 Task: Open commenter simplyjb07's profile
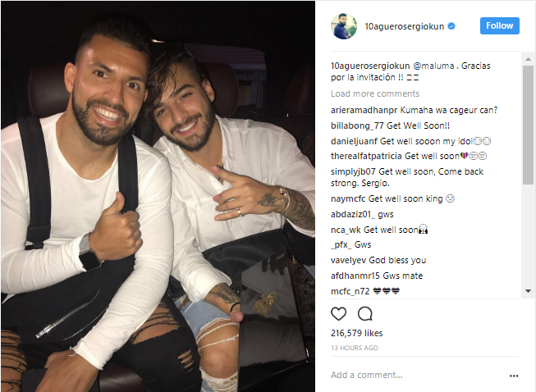(353, 171)
